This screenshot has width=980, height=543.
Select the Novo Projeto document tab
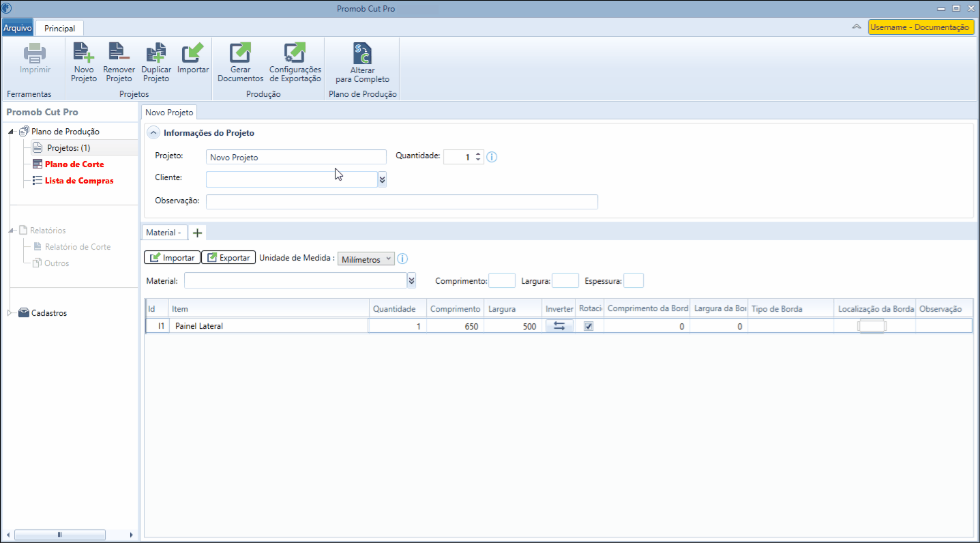[x=169, y=112]
